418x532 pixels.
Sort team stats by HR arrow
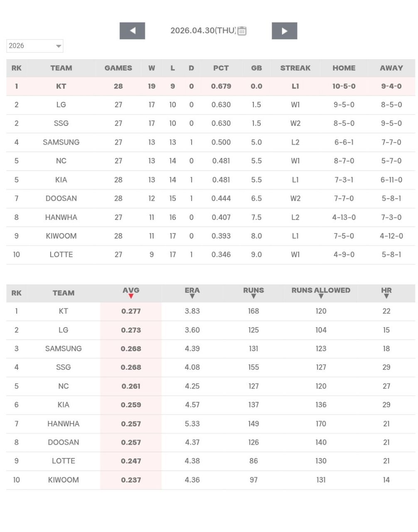[386, 296]
